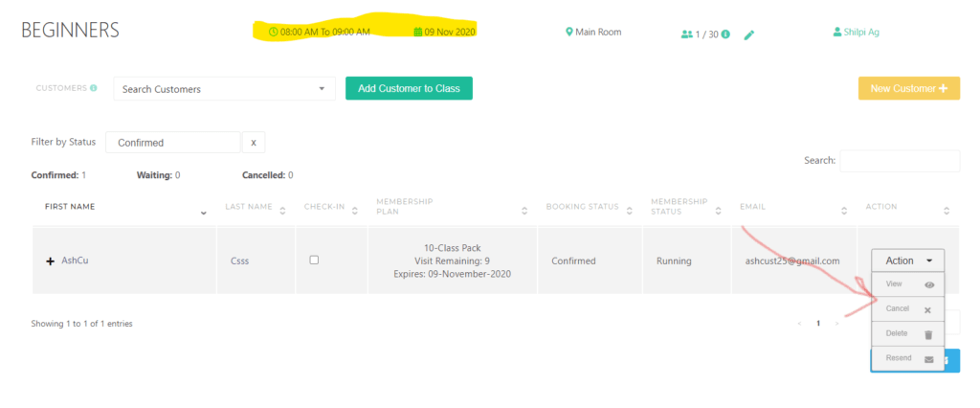
Task: Click the envelope icon in Resend option
Action: [928, 359]
